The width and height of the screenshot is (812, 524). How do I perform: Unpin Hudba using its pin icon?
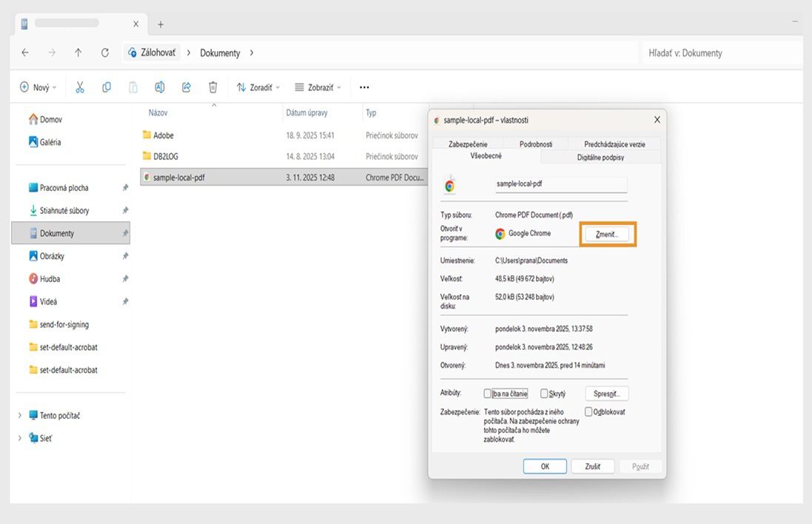[x=125, y=278]
